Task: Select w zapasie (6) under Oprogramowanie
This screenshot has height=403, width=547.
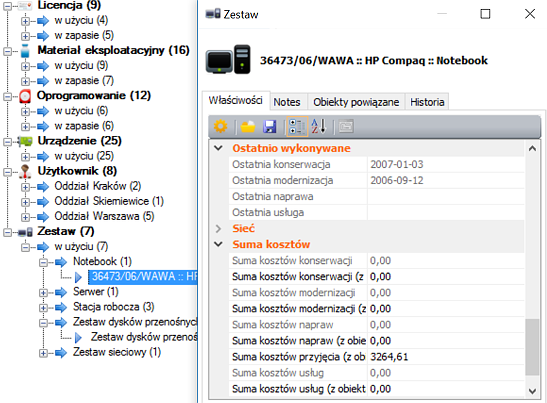Action: click(84, 126)
